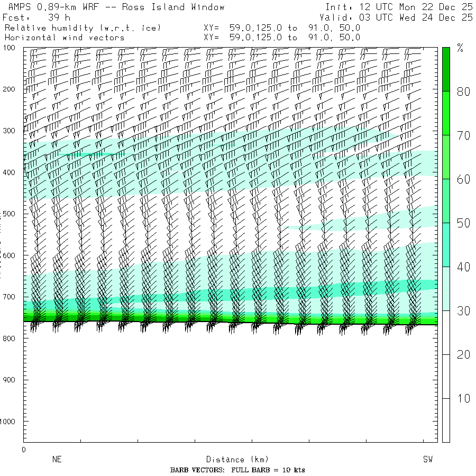Pick the colorbar band between 60 and 70
This screenshot has width=476, height=476.
tap(446, 157)
